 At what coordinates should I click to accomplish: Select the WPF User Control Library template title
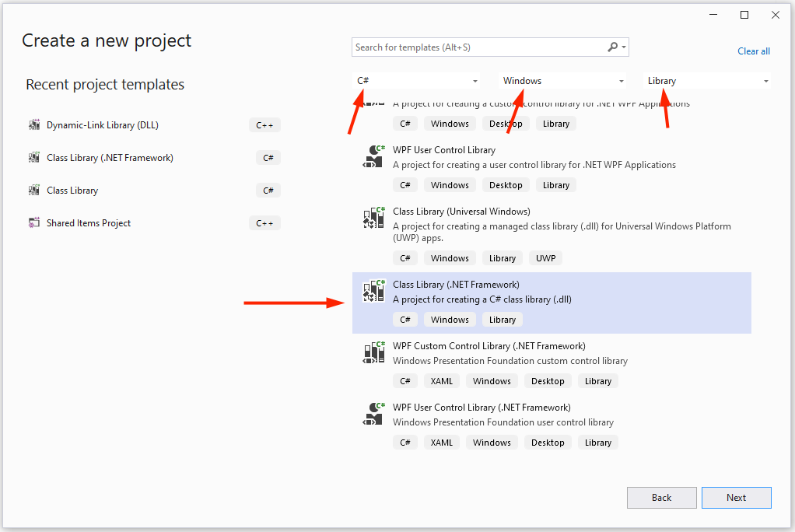tap(444, 150)
